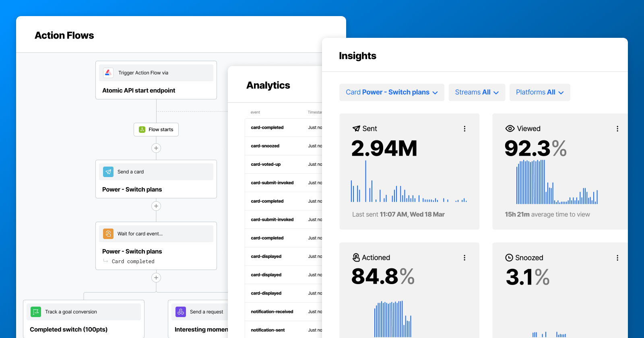The width and height of the screenshot is (644, 338).
Task: Select the notification-received event row
Action: click(283, 312)
